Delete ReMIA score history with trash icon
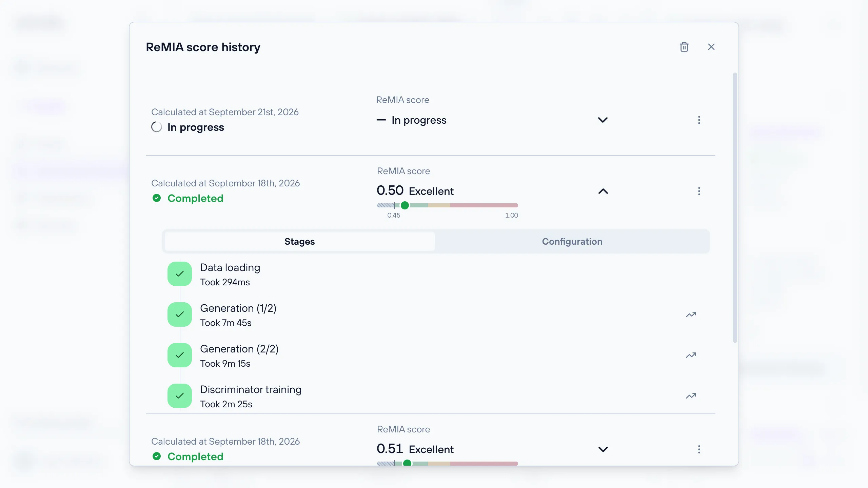 (684, 47)
